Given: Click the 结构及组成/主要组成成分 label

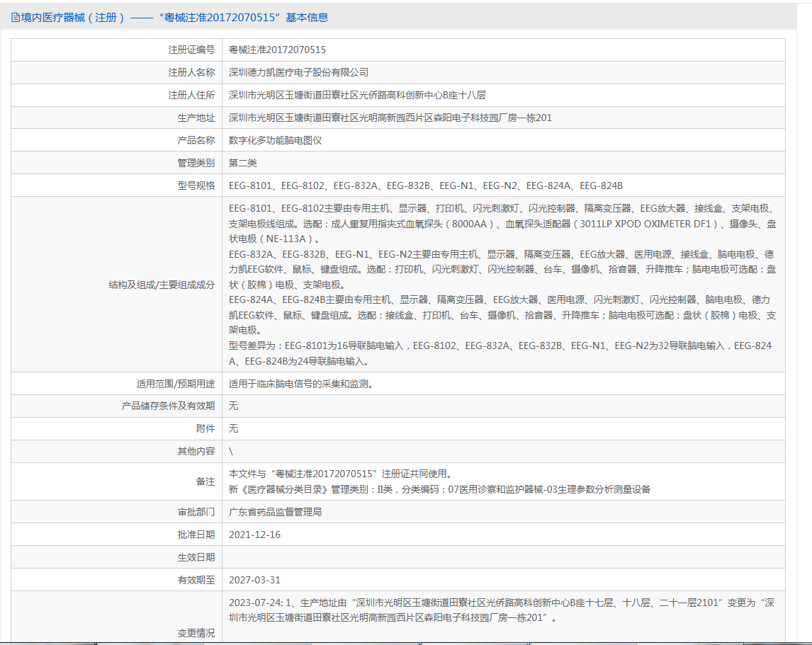Looking at the screenshot, I should click(x=161, y=285).
